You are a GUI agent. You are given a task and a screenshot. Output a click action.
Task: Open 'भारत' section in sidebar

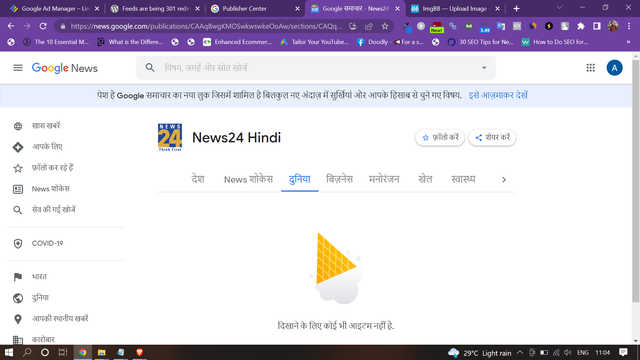pos(39,277)
